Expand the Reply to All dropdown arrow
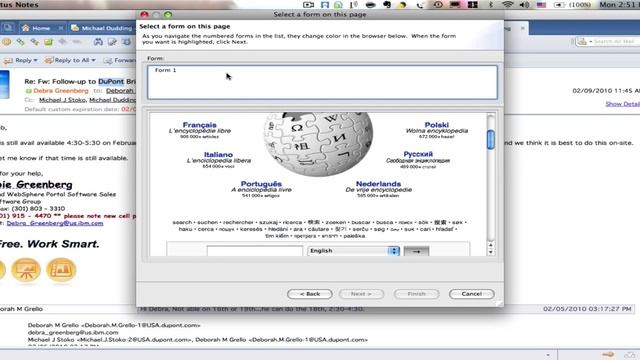 pyautogui.click(x=93, y=60)
